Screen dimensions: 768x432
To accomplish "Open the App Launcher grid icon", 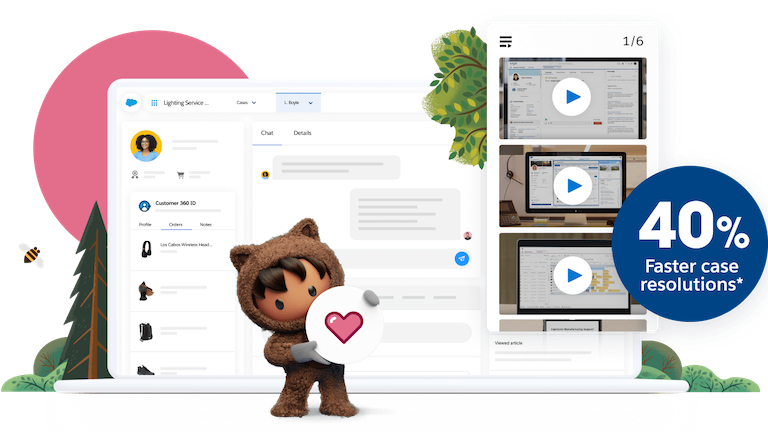I will point(154,103).
